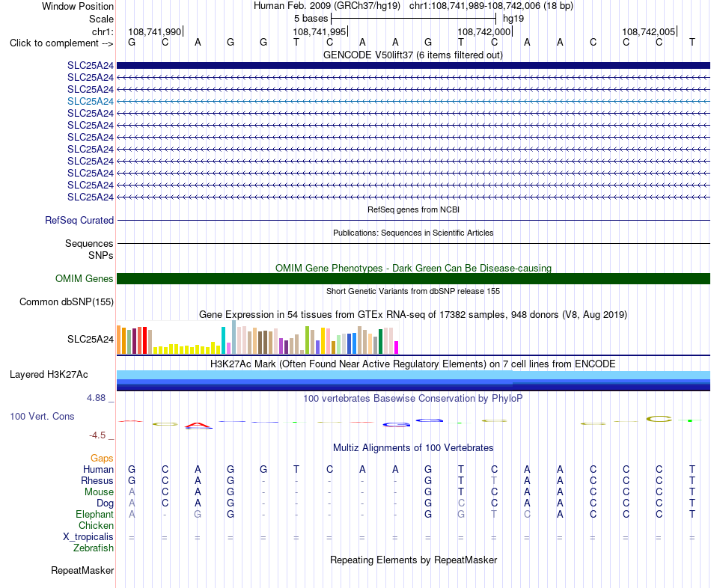
Task: Click 'Publications: Sequences in Scientific Articles' title
Action: pos(413,233)
